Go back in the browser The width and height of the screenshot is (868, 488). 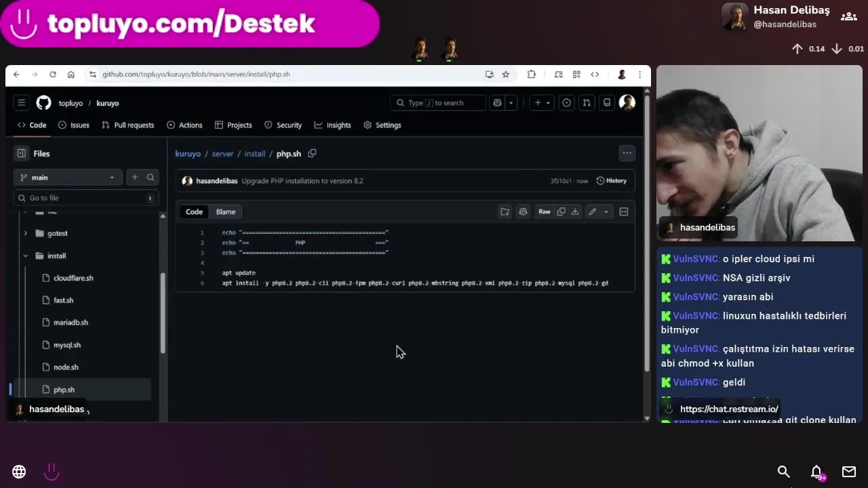(x=16, y=75)
